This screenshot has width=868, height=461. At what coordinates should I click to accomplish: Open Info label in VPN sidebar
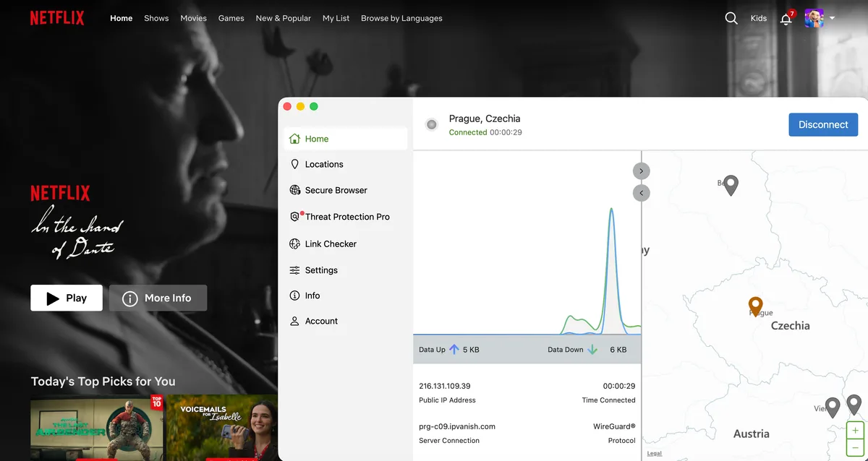312,296
